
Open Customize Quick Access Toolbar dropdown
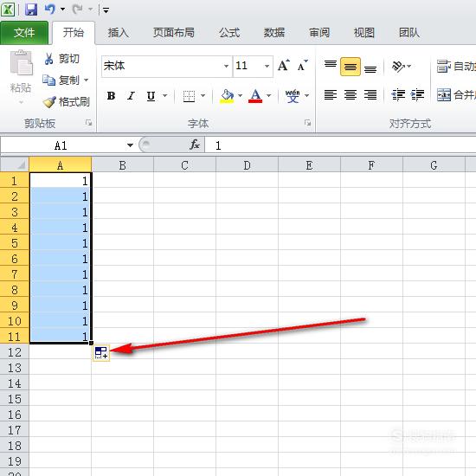[106, 10]
